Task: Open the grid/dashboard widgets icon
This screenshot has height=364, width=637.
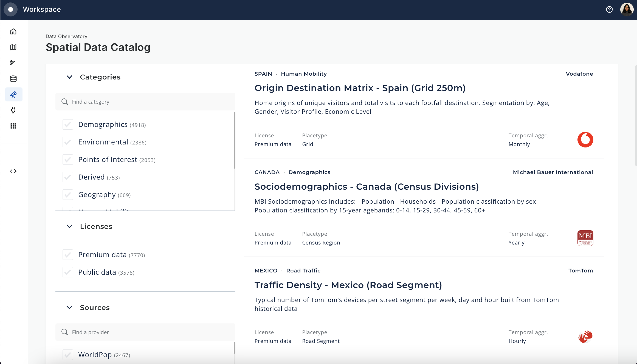Action: [x=13, y=126]
